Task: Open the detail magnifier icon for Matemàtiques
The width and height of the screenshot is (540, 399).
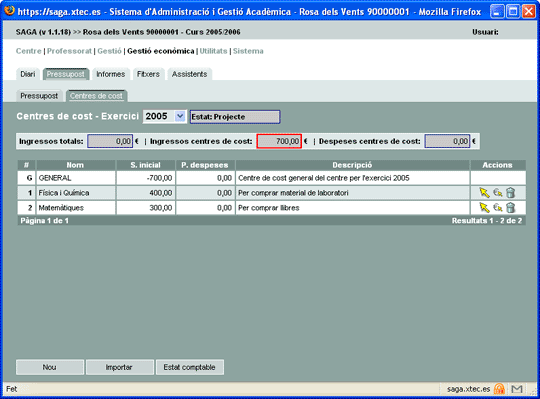Action: (498, 208)
